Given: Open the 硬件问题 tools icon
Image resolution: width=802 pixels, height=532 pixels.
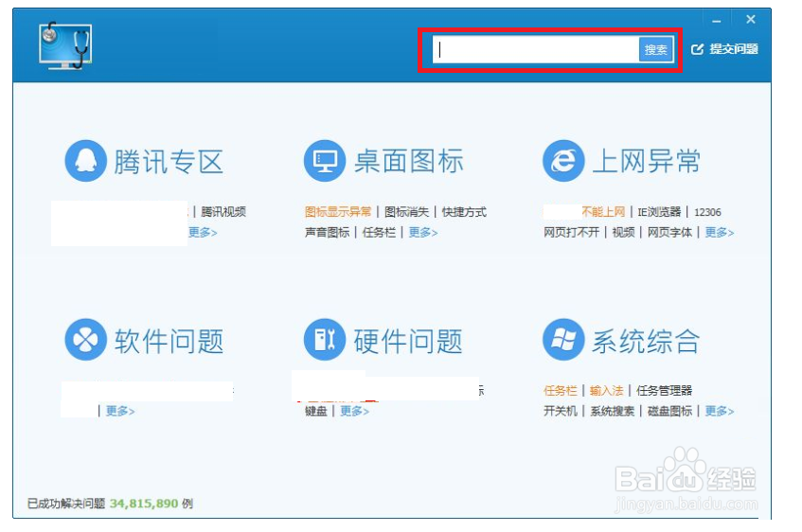Looking at the screenshot, I should pos(325,340).
